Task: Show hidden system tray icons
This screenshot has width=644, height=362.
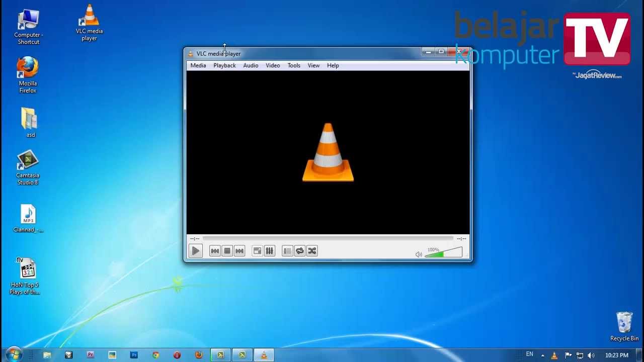Action: [542, 355]
